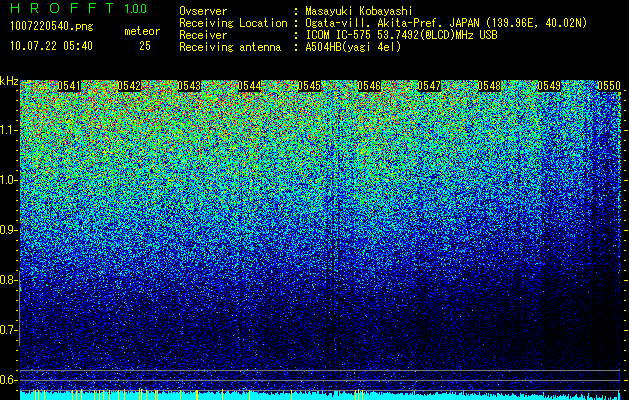Click the 1.0 kHz axis label
This screenshot has height=400, width=629.
[x=8, y=180]
